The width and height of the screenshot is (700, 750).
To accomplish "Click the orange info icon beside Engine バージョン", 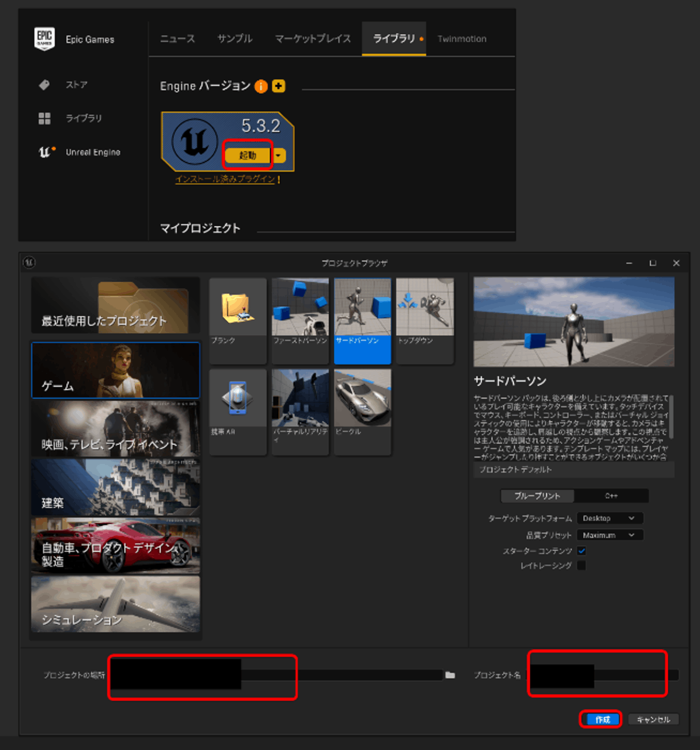I will coord(261,86).
